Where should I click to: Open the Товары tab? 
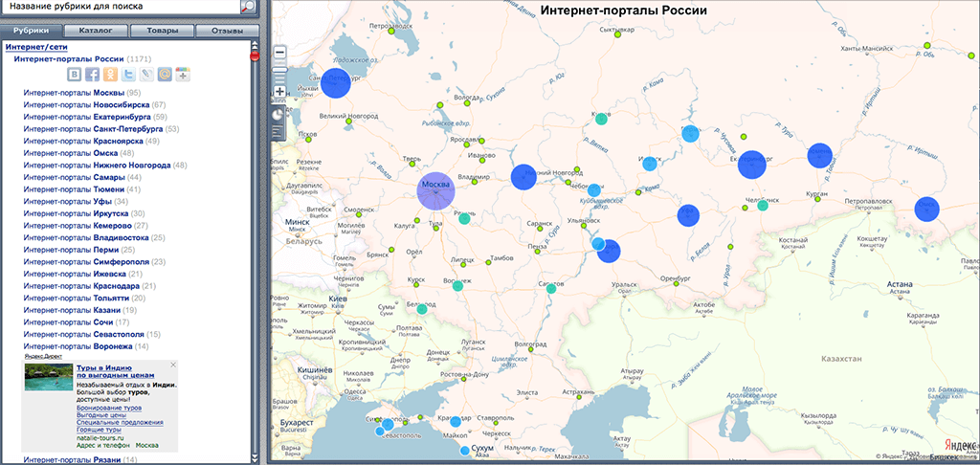click(x=163, y=32)
